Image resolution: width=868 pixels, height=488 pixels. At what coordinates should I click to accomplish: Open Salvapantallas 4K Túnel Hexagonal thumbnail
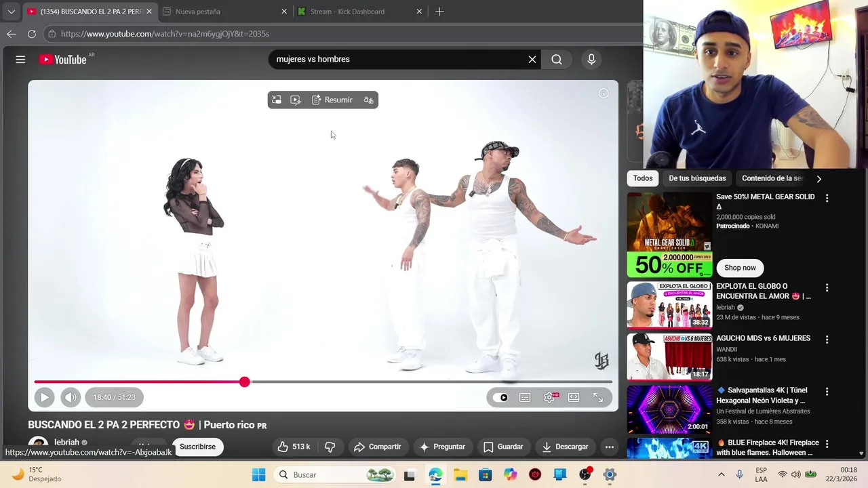tap(669, 409)
